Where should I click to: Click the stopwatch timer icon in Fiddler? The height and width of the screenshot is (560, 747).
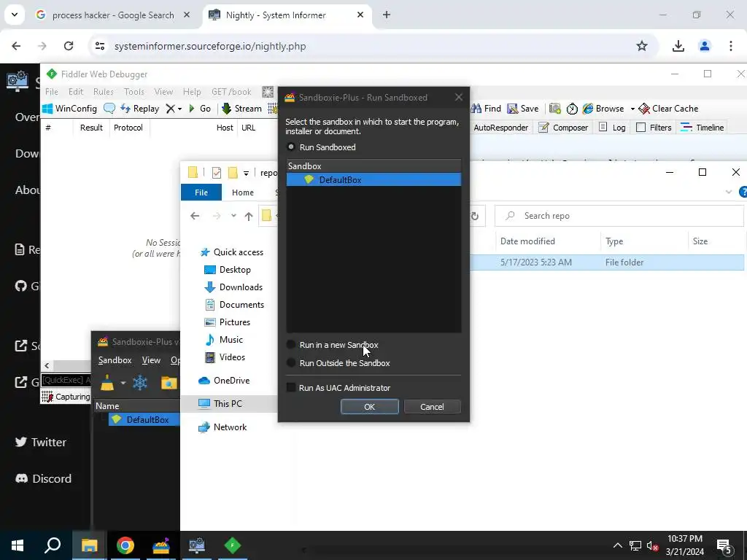(x=572, y=109)
